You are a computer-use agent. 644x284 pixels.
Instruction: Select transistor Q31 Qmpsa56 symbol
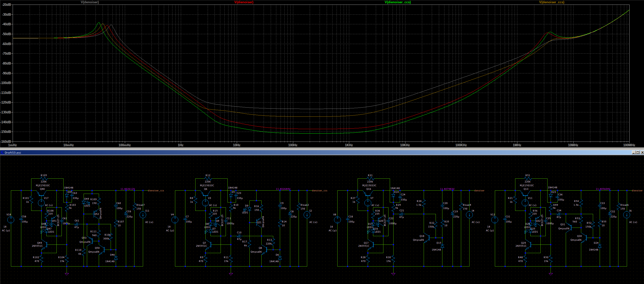[569, 228]
